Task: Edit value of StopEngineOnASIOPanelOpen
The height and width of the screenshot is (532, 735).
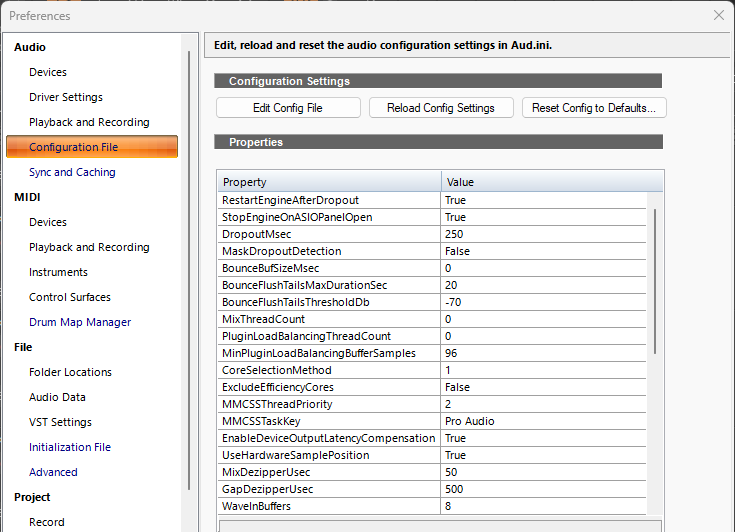Action: click(x=544, y=217)
